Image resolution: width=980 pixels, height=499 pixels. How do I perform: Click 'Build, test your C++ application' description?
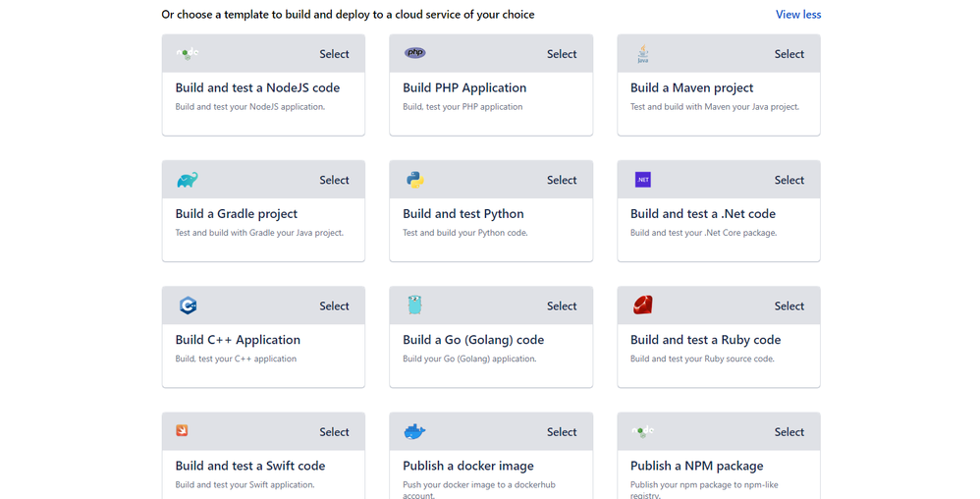(x=236, y=359)
